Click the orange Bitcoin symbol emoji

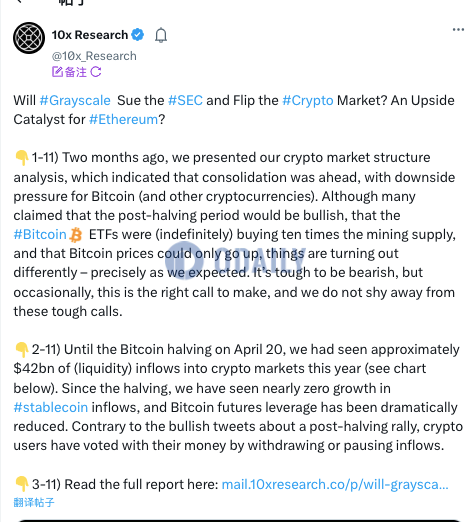pos(76,235)
